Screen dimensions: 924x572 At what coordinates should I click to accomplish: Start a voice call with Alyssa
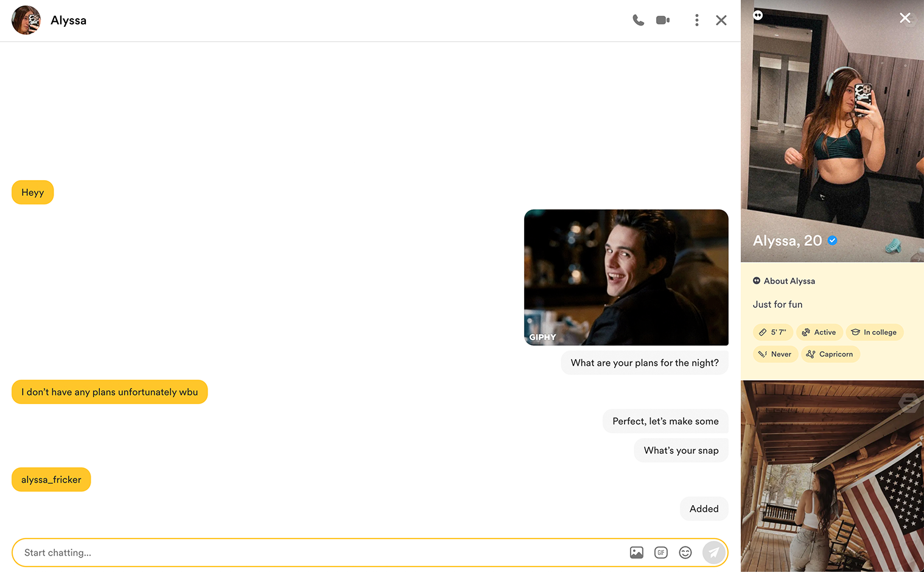[638, 20]
